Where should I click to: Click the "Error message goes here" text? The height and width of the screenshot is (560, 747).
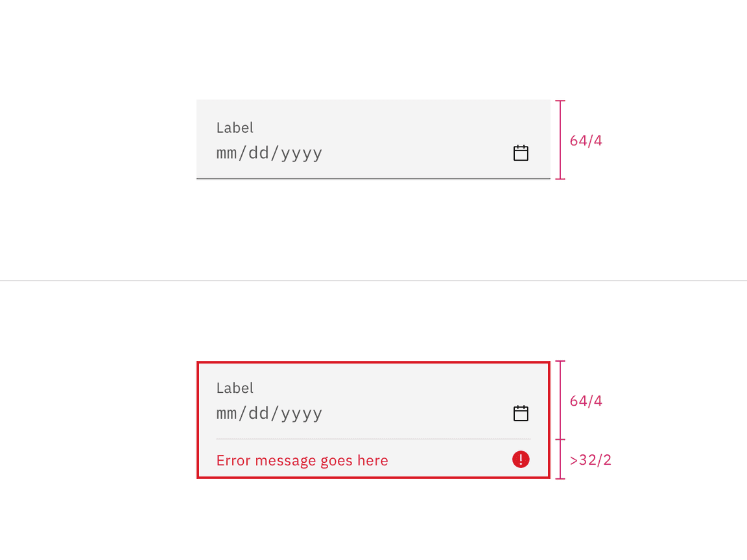point(302,461)
